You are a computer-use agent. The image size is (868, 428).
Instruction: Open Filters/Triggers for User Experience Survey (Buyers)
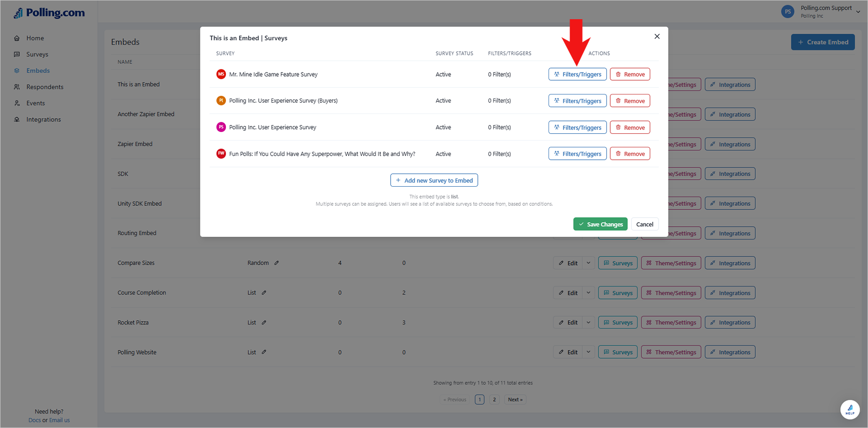click(x=577, y=101)
